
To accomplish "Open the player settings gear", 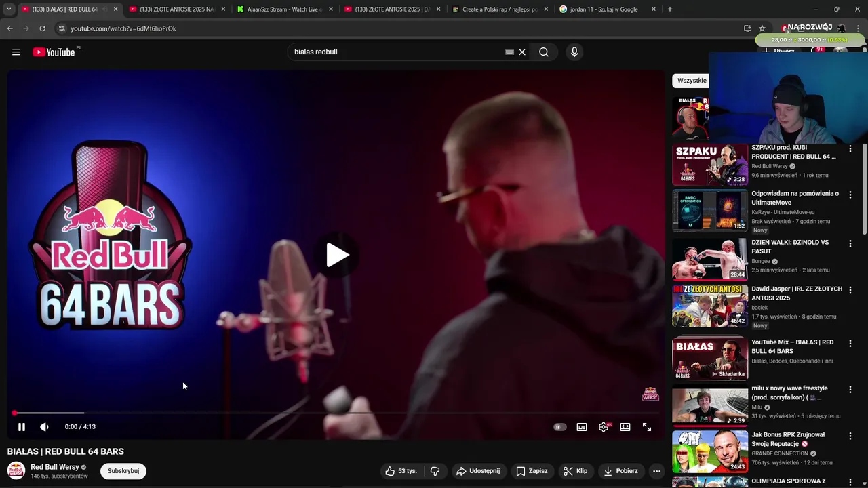I will coord(604,427).
